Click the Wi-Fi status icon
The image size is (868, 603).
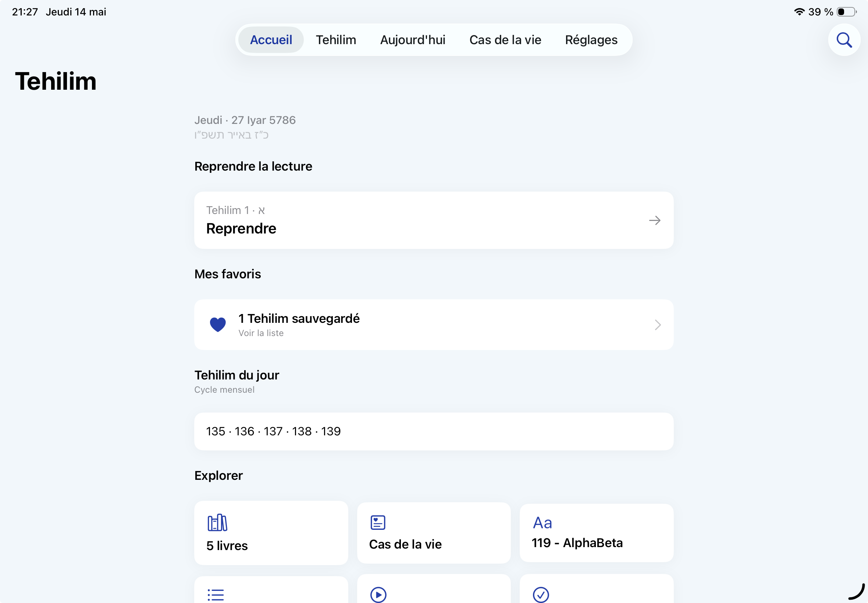(x=799, y=12)
